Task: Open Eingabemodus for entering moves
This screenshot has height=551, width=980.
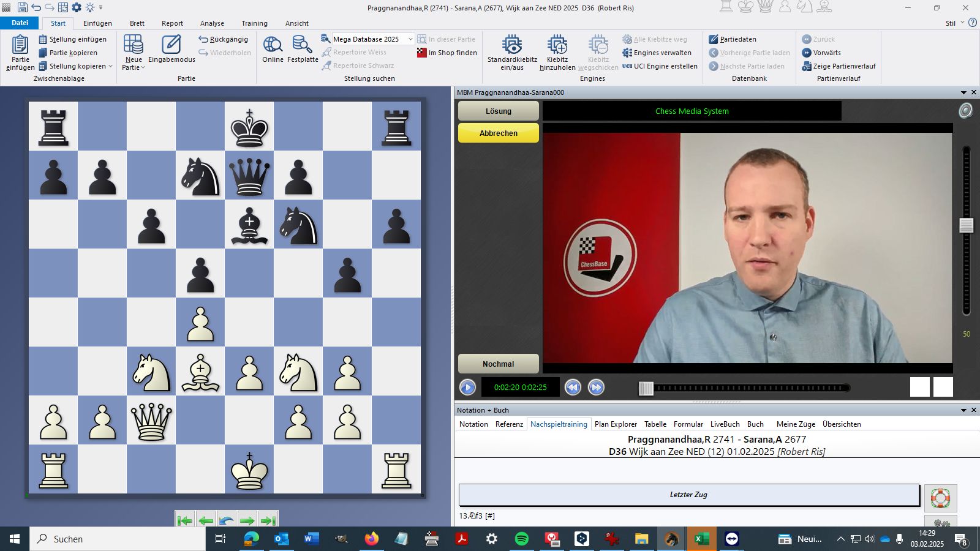Action: [171, 45]
